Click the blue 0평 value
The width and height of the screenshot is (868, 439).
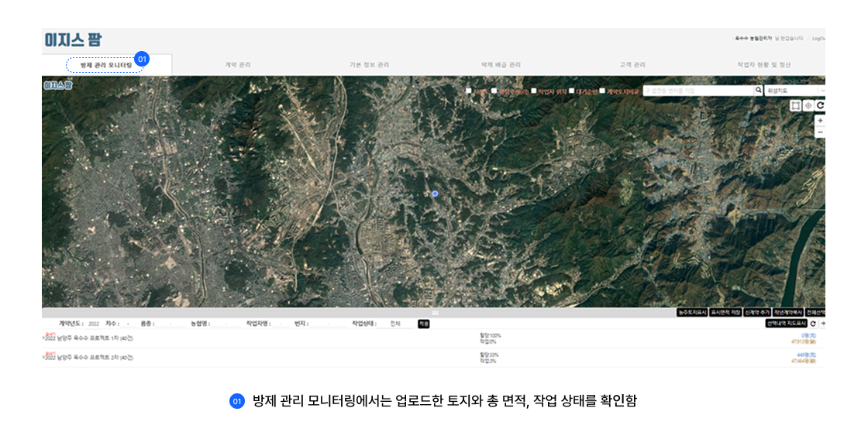coord(809,335)
